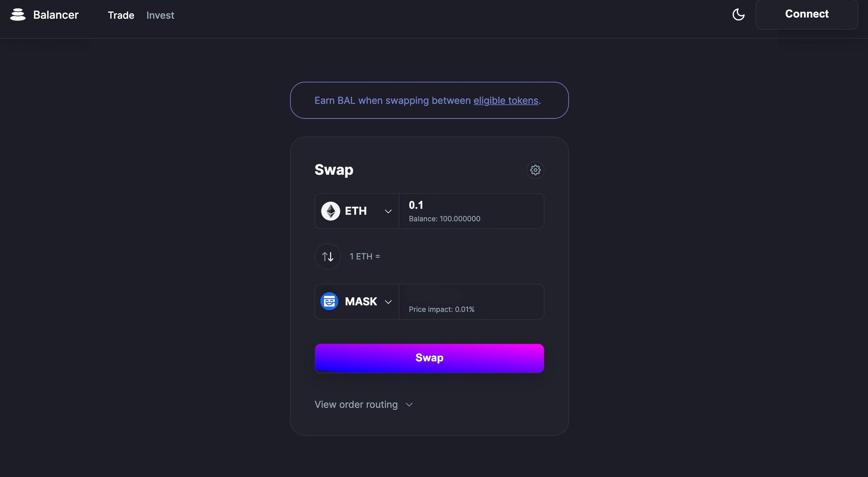The height and width of the screenshot is (477, 868).
Task: Click the MASK token icon
Action: pos(329,301)
